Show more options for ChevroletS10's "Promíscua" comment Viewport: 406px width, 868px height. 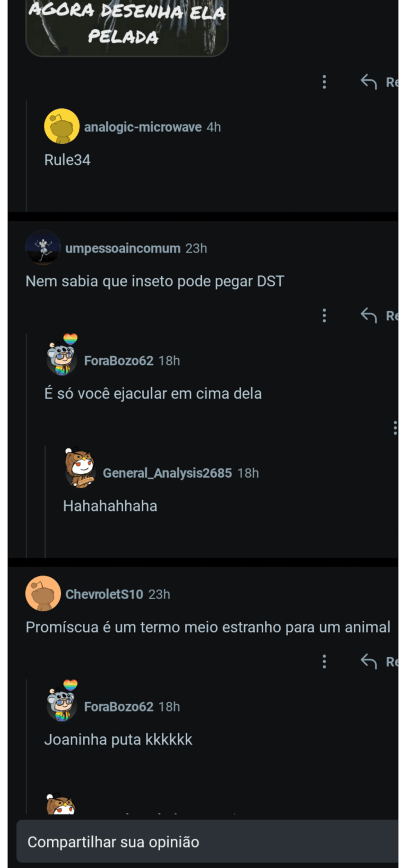click(324, 661)
